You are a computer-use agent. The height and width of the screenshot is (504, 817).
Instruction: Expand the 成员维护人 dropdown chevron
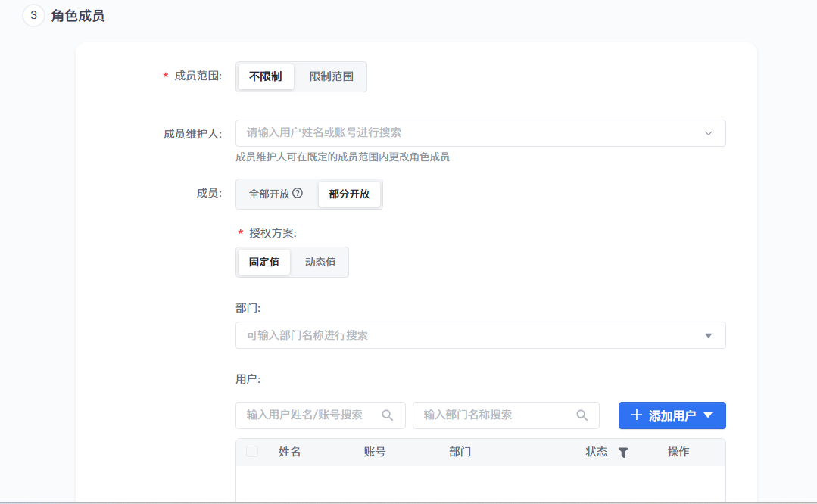click(x=709, y=133)
